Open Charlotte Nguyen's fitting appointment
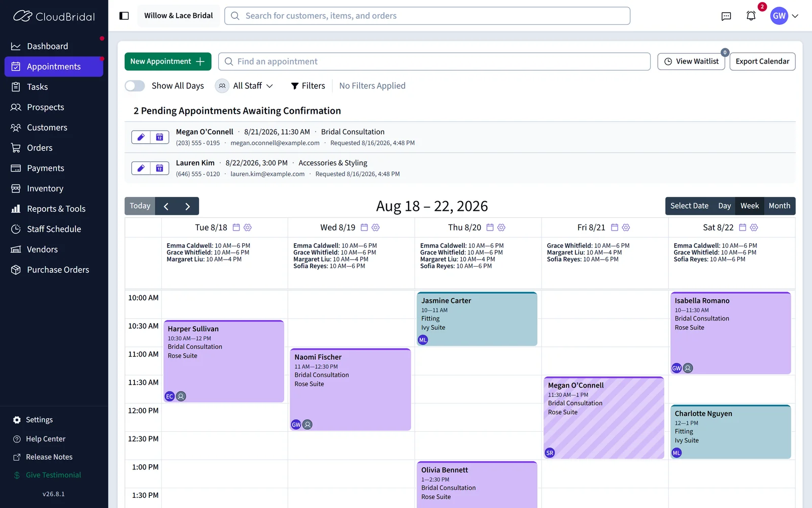This screenshot has height=508, width=812. click(x=730, y=432)
